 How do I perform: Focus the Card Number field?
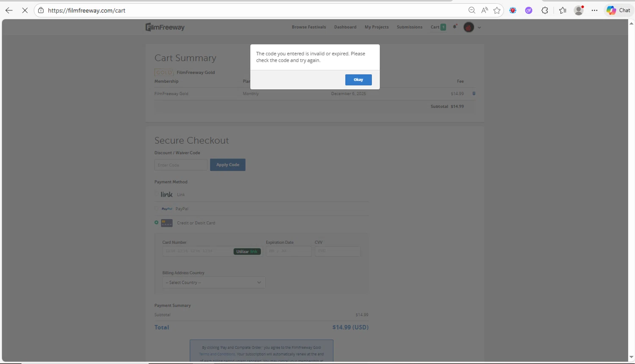(213, 251)
